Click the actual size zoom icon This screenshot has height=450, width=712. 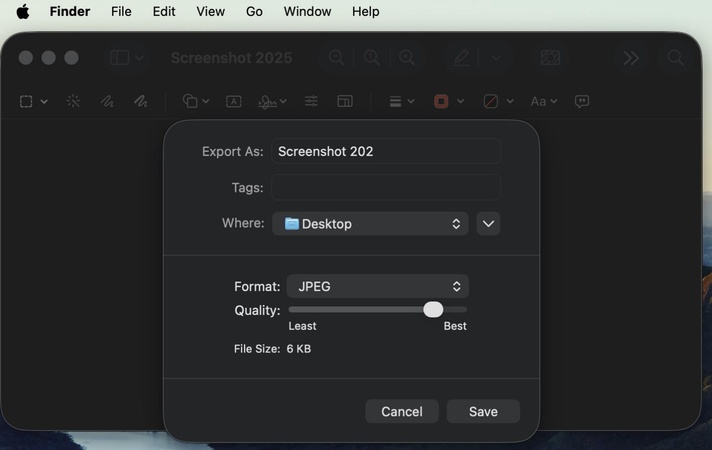tap(371, 58)
